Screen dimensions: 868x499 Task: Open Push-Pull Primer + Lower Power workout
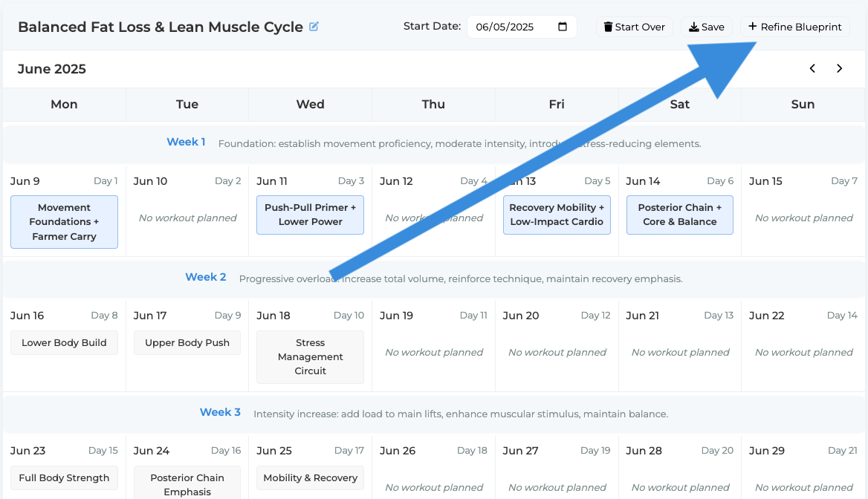tap(310, 215)
